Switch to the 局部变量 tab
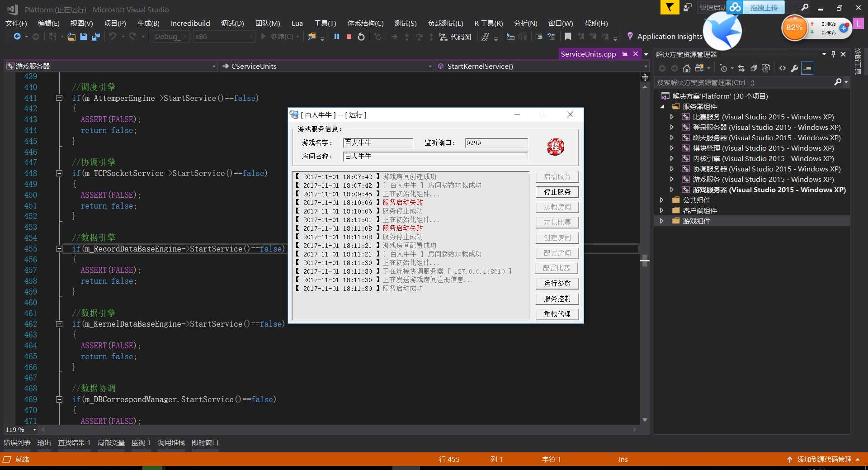868x470 pixels. point(111,442)
